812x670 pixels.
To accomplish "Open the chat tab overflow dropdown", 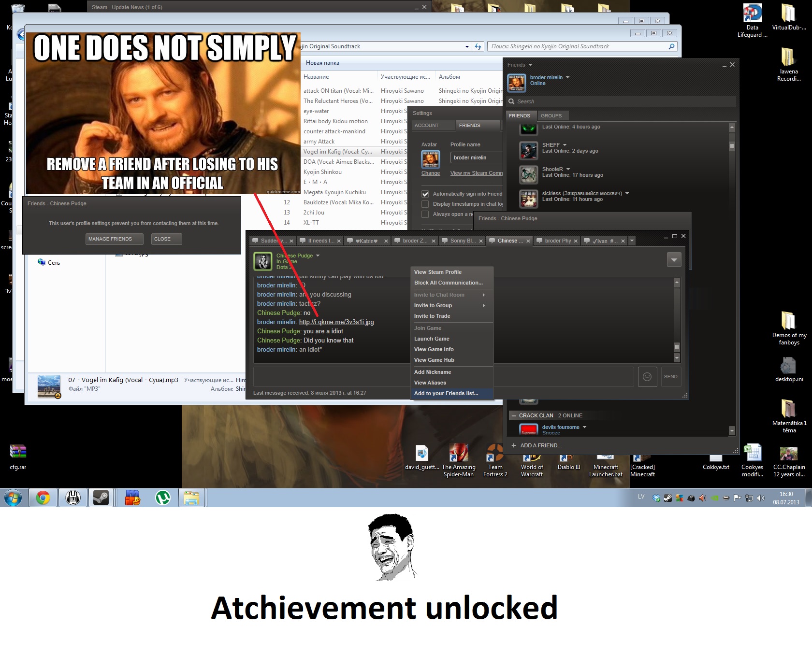I will 632,241.
